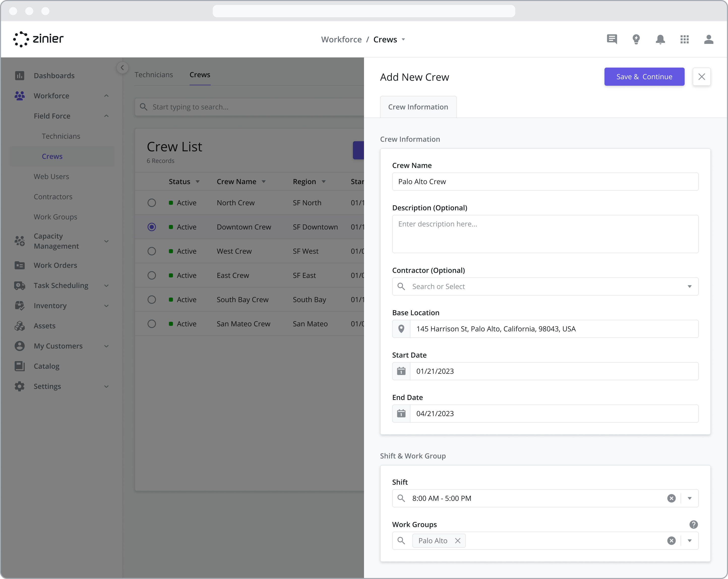The height and width of the screenshot is (579, 728).
Task: Expand the Inventory chevron
Action: pos(106,306)
